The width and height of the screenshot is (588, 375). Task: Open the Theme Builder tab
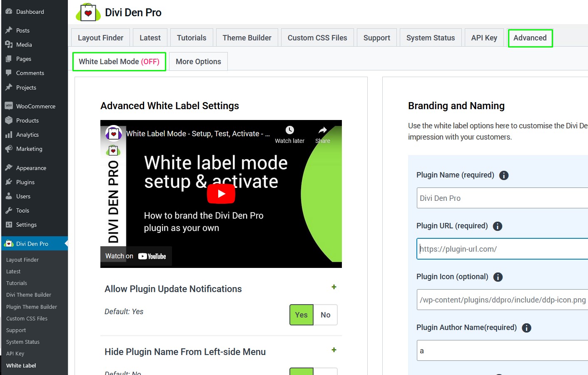(247, 38)
